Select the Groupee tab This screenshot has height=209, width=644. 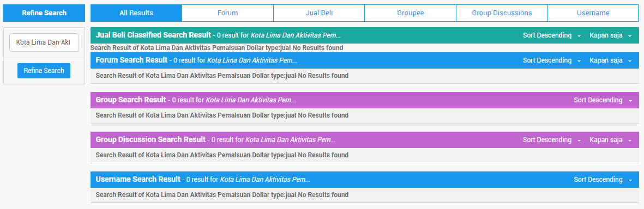point(410,13)
